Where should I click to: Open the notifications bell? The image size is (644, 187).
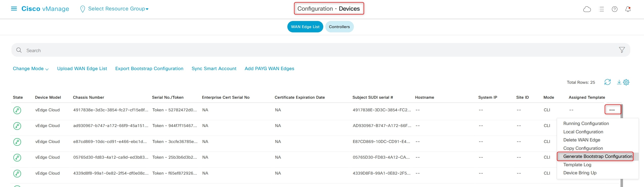click(x=628, y=9)
